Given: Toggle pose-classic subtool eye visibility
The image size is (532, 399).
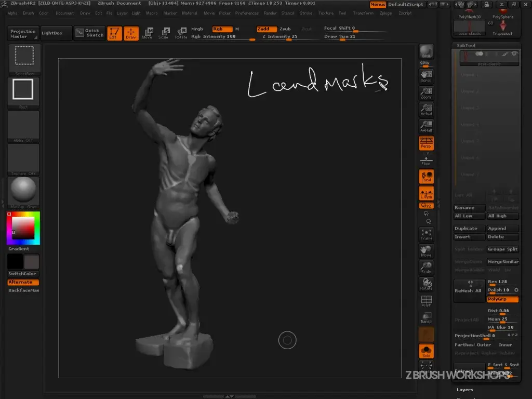Looking at the screenshot, I should [x=514, y=54].
